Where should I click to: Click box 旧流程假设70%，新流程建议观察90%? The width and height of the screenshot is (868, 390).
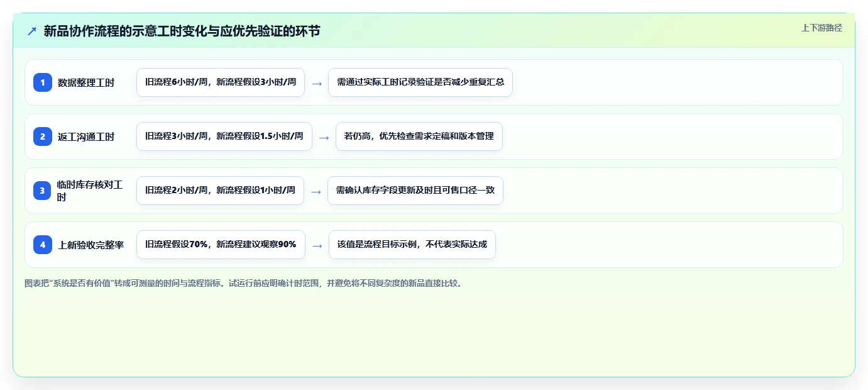[x=221, y=245]
